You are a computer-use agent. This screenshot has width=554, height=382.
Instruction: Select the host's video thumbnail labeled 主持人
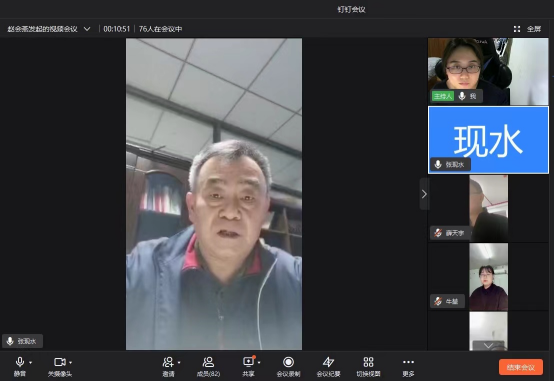point(488,71)
